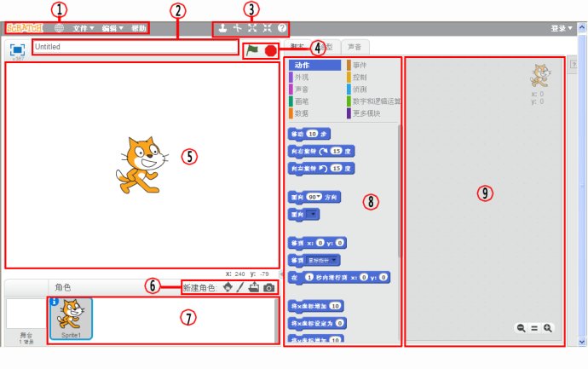This screenshot has height=369, width=588.
Task: Click the page scrollbar down arrow
Action: (582, 342)
